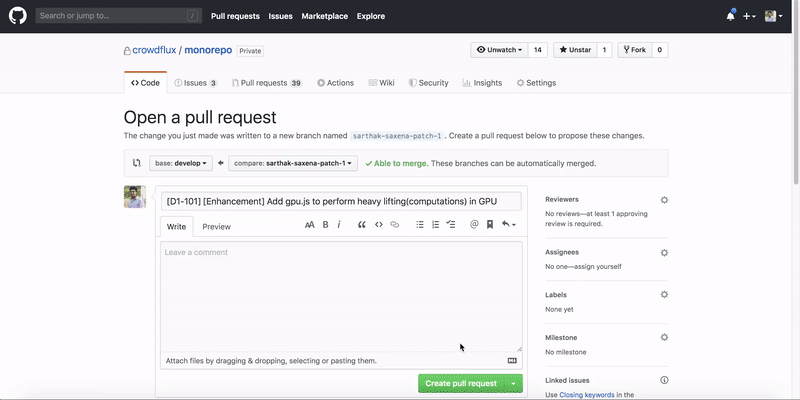Switch to the Preview tab
Image resolution: width=800 pixels, height=400 pixels.
pyautogui.click(x=216, y=227)
